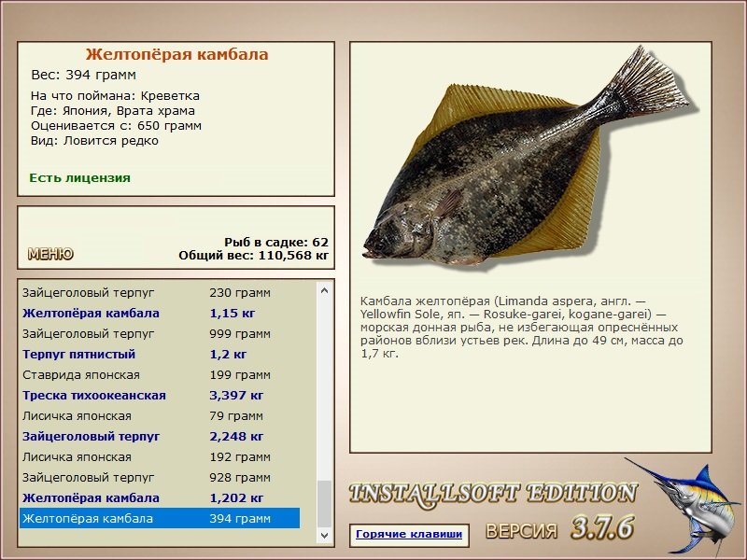The height and width of the screenshot is (560, 747).
Task: Select Желтопёрая камбала 1,202 кг entry
Action: [x=159, y=498]
